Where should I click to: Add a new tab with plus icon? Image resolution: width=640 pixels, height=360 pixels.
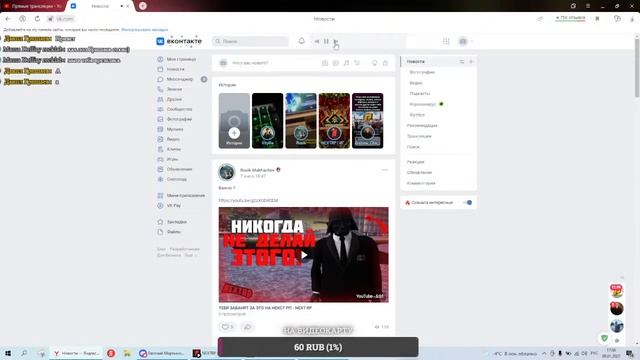[471, 62]
